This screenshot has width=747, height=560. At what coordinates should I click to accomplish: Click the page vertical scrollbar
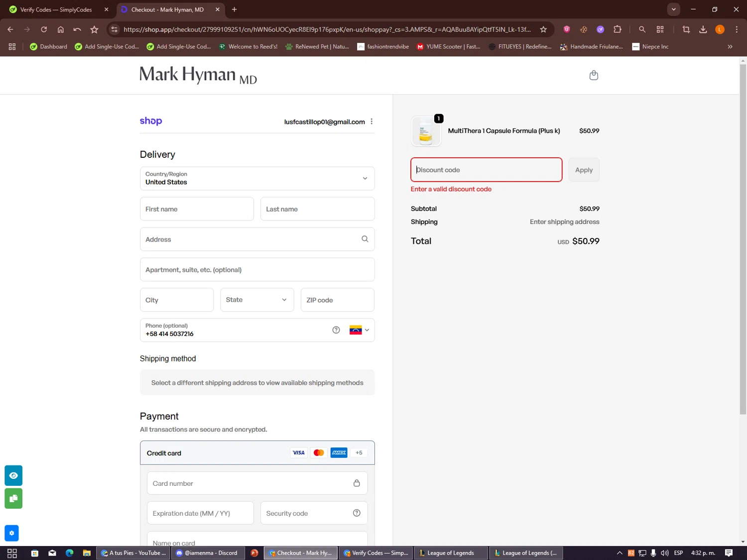point(743,239)
